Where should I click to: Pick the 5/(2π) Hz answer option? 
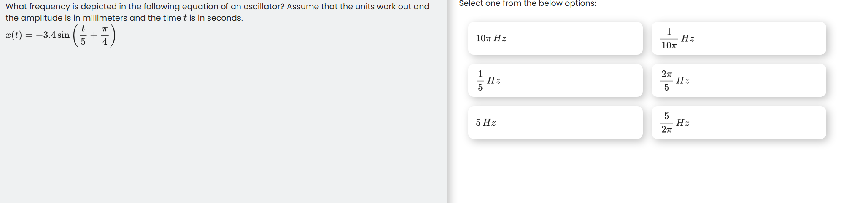point(739,123)
